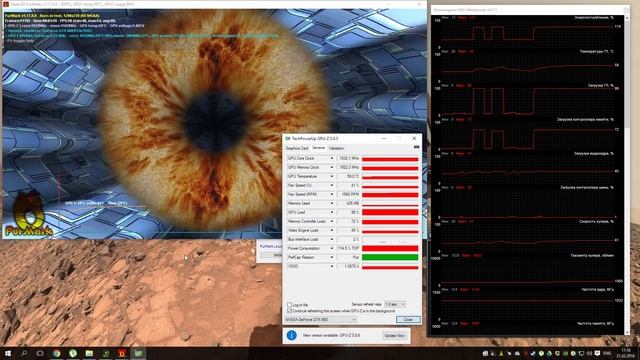640x360 pixels.
Task: Click the New version available text
Action: (x=331, y=336)
